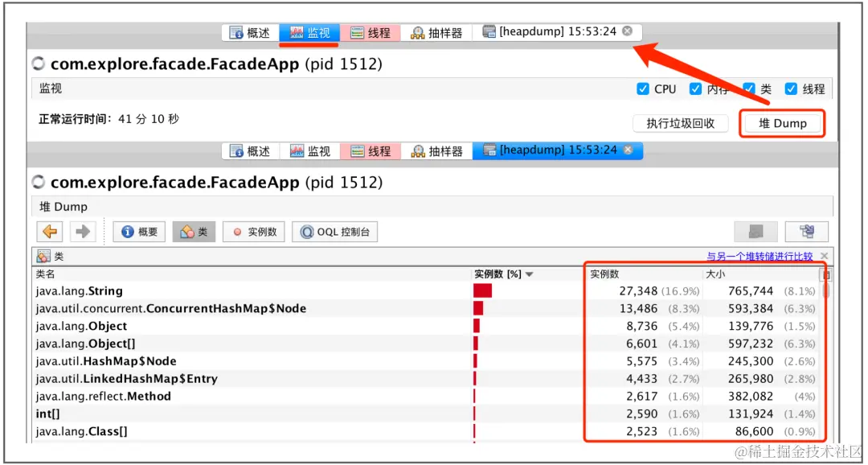The width and height of the screenshot is (868, 465).
Task: Select the java.util.HashMap$Node row
Action: coord(426,362)
